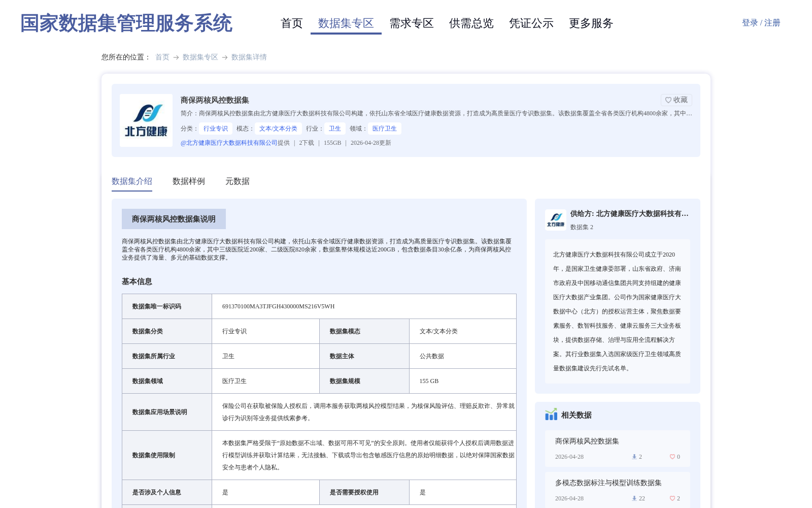Open 更多服务 navigation menu
812x508 pixels.
(591, 23)
